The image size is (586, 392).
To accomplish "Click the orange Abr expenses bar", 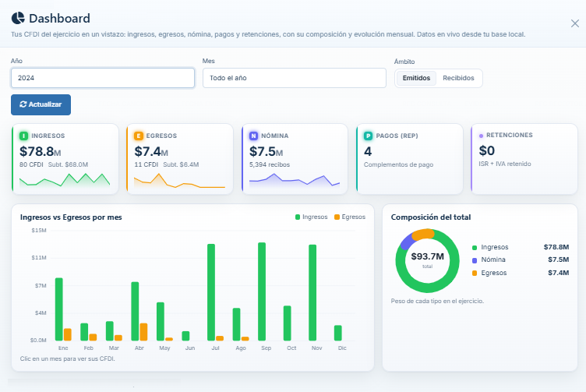I will coord(143,332).
